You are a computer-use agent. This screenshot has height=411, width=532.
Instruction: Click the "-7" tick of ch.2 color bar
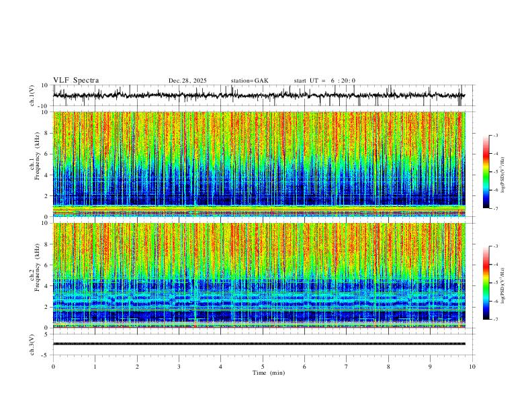pyautogui.click(x=495, y=320)
